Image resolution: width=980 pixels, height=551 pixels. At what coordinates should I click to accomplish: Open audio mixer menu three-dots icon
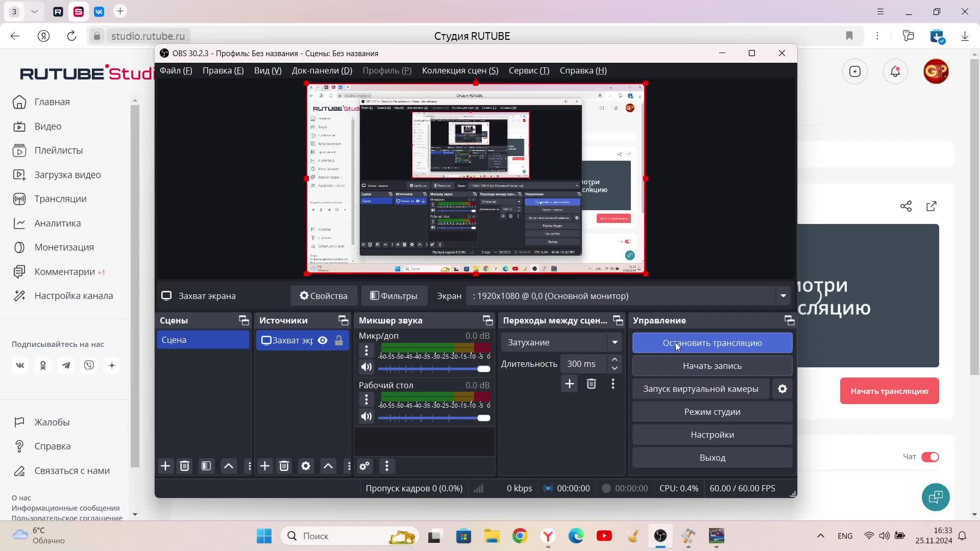point(387,466)
